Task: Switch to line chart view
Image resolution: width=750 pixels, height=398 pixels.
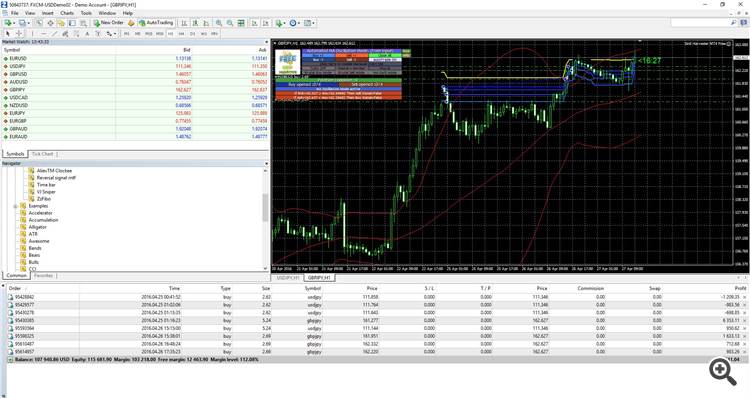Action: (x=206, y=23)
